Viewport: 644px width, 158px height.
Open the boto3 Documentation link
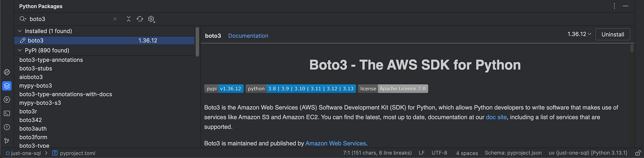[248, 36]
